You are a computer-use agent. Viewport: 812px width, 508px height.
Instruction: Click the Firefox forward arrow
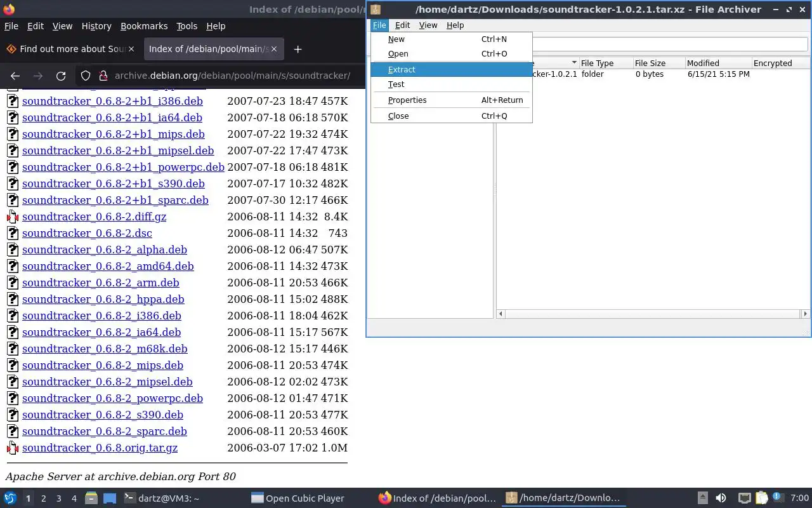point(38,76)
